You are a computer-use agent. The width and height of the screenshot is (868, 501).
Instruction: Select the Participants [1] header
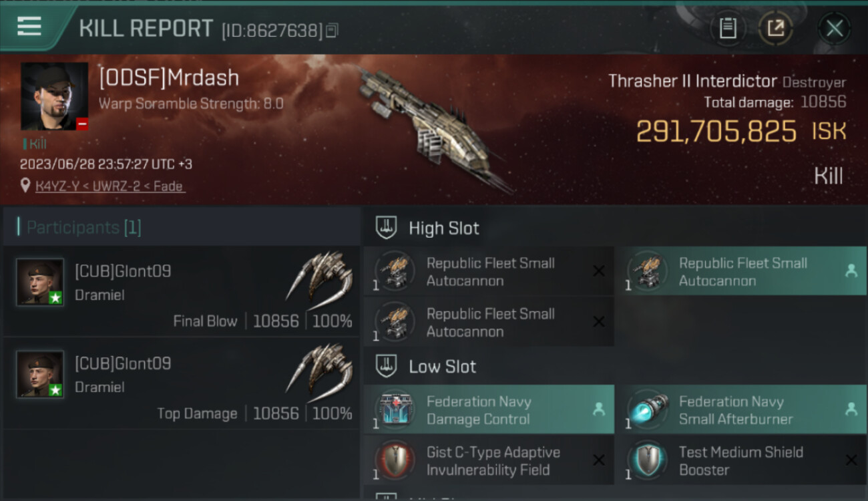click(83, 227)
